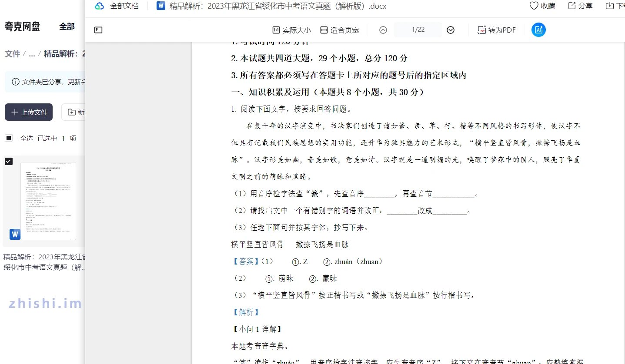The width and height of the screenshot is (625, 364).
Task: Click line 本题考查查字典。
Action: click(260, 346)
